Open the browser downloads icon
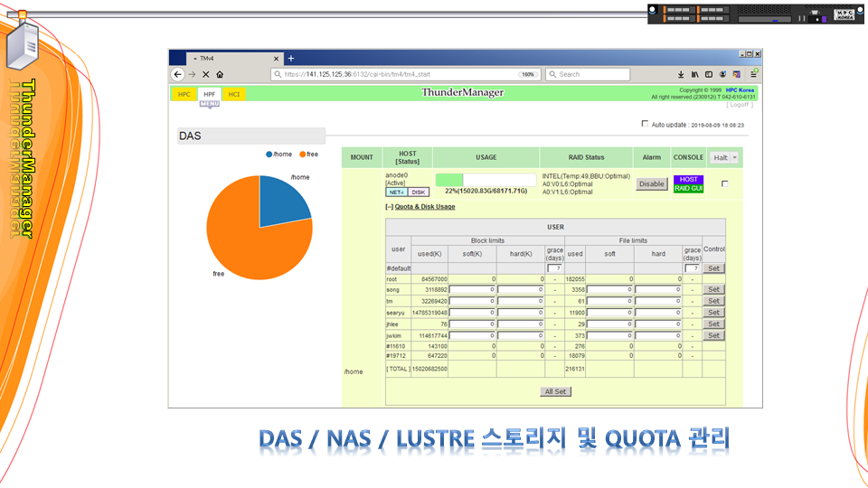 tap(681, 74)
